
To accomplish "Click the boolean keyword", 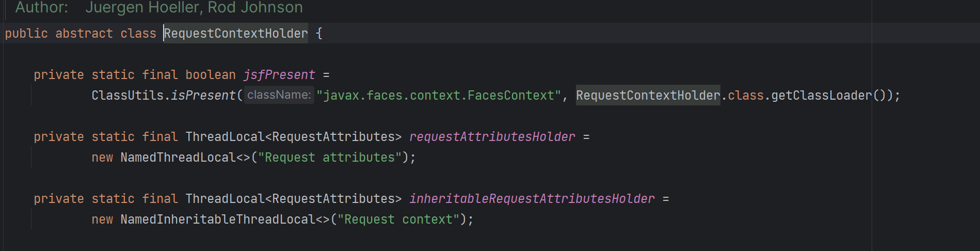I will point(211,75).
